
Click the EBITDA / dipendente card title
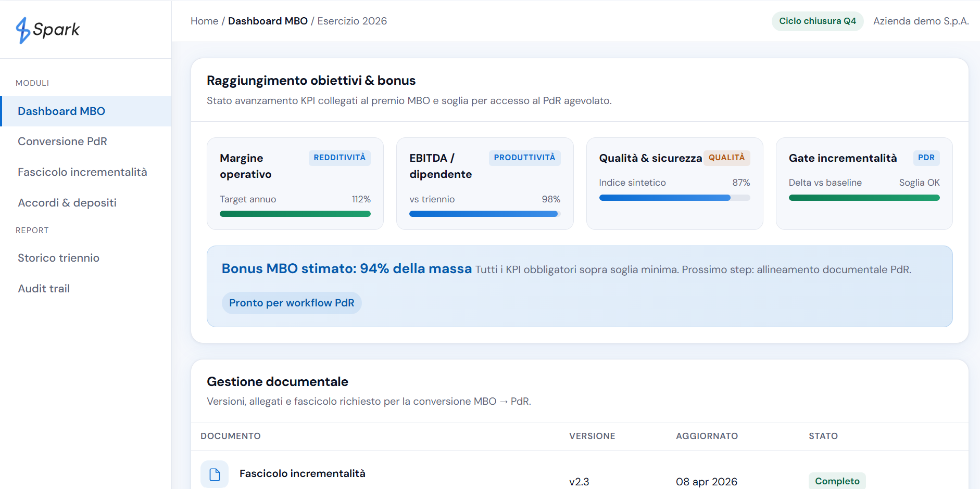click(x=441, y=166)
